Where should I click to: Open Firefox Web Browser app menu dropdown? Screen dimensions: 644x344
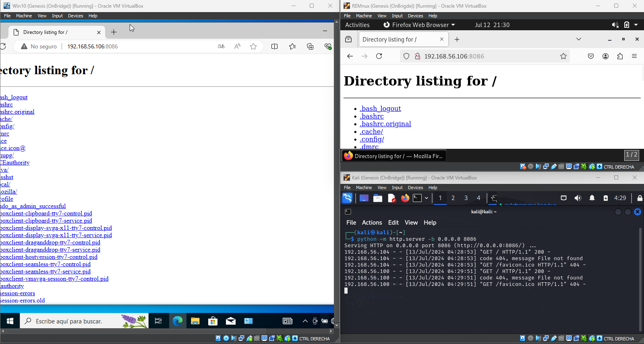click(x=419, y=25)
